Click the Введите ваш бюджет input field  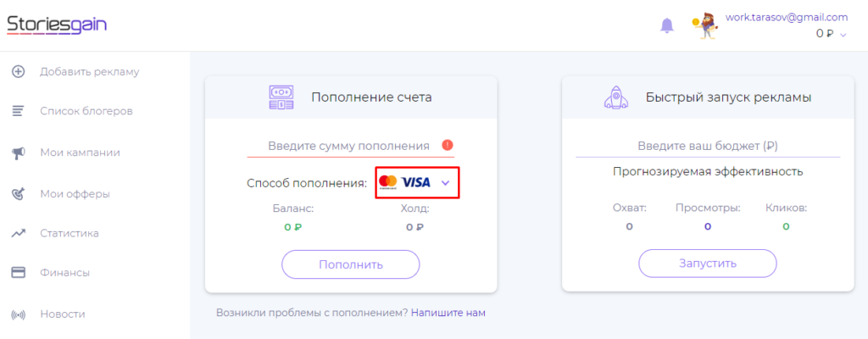pyautogui.click(x=708, y=146)
